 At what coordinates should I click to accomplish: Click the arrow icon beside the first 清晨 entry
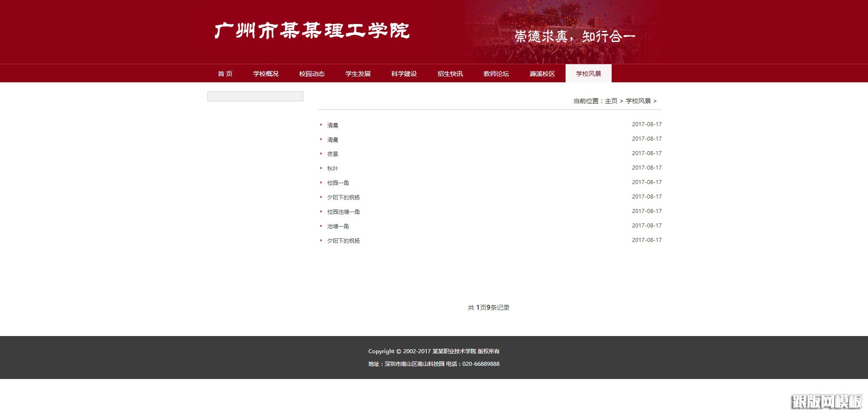pyautogui.click(x=322, y=125)
